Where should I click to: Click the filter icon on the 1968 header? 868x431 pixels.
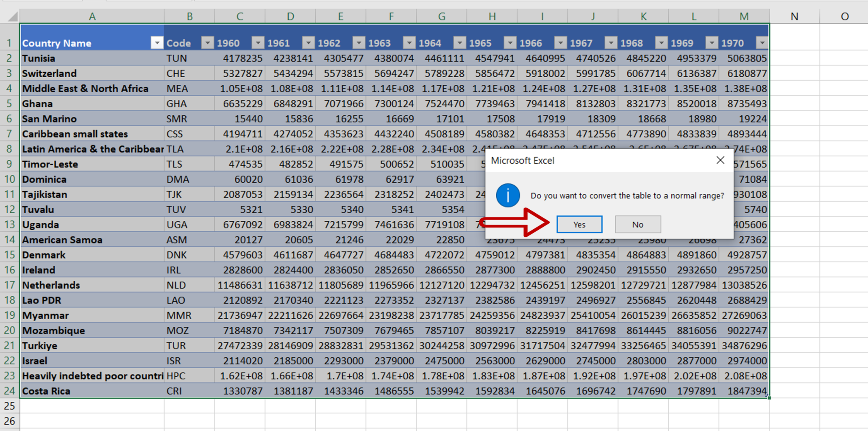click(x=661, y=42)
